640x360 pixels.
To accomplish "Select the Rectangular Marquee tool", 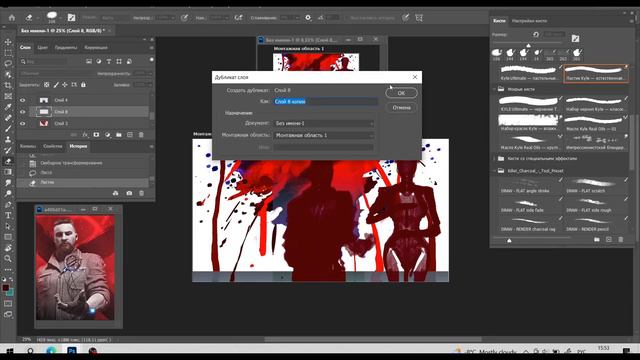I will pyautogui.click(x=8, y=53).
